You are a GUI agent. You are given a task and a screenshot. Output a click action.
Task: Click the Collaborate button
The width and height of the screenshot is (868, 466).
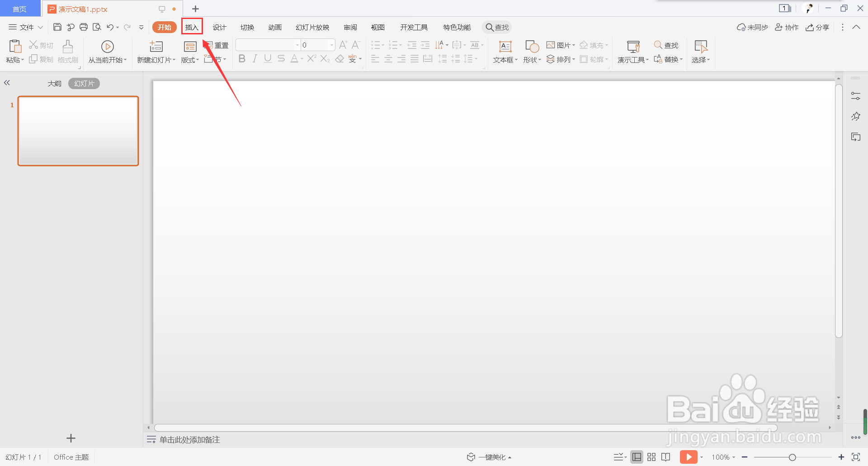(787, 27)
